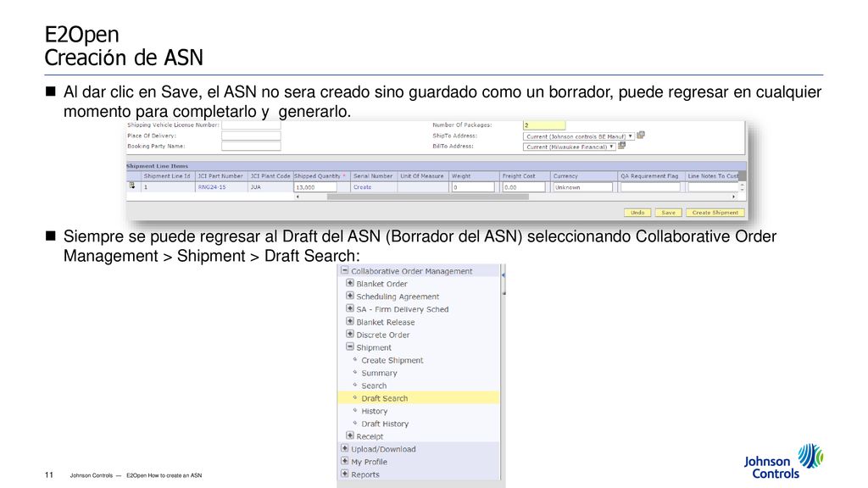Click the line action icon on shipment line 1
Screen dimensions: 868x488
point(131,186)
